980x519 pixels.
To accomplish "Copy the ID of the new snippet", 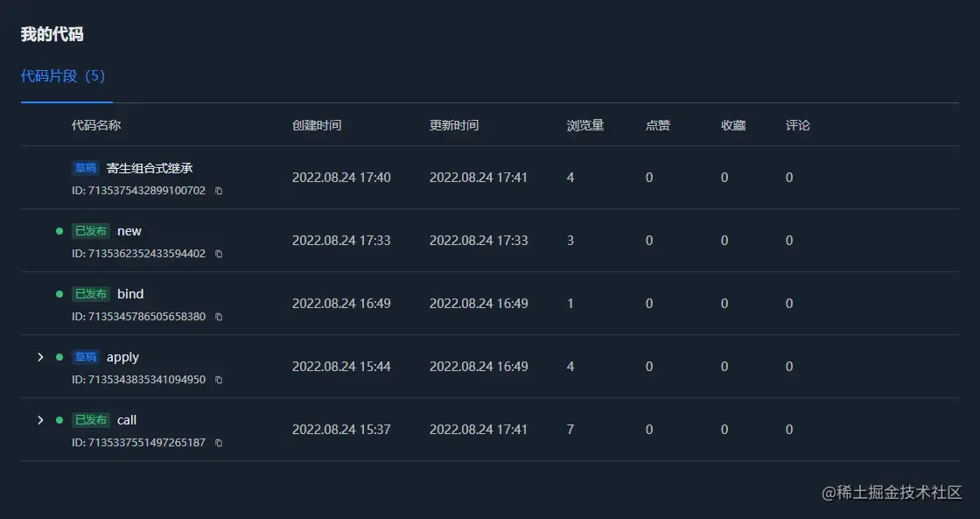I will pyautogui.click(x=218, y=254).
